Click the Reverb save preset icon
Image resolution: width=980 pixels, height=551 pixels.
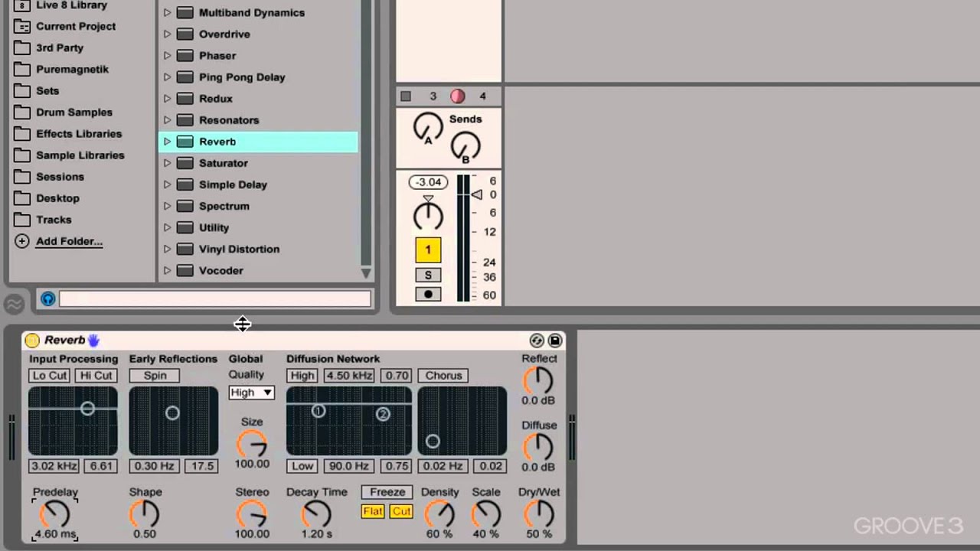pyautogui.click(x=555, y=341)
